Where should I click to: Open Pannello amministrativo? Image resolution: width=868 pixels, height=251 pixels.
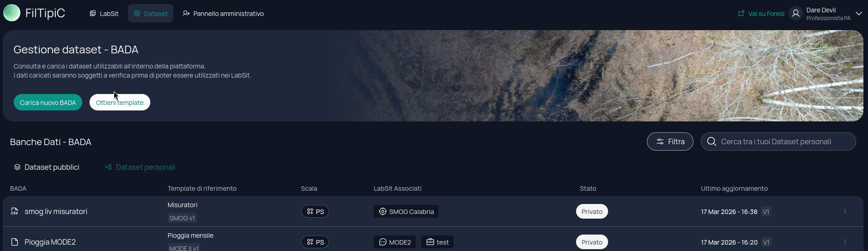coord(223,14)
